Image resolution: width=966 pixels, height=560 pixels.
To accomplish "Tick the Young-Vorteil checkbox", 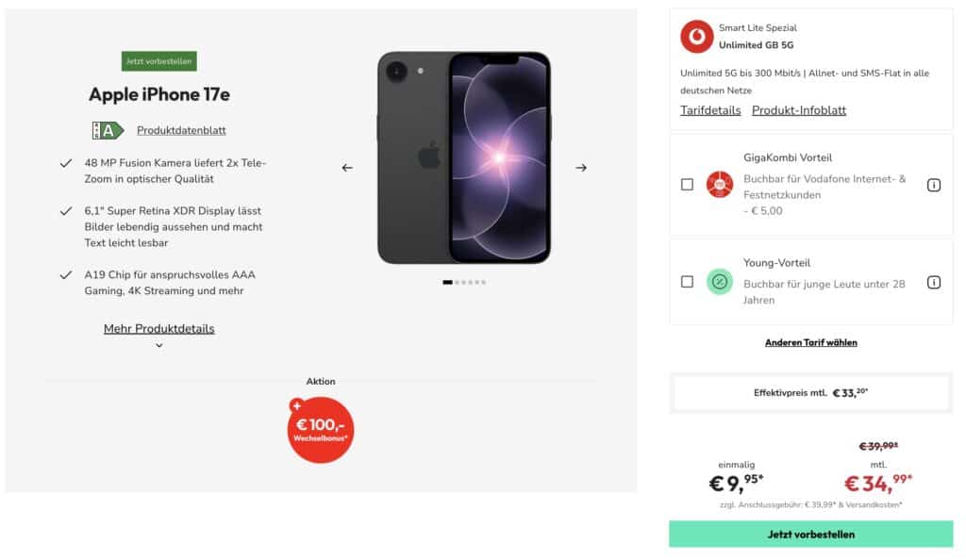I will point(687,282).
